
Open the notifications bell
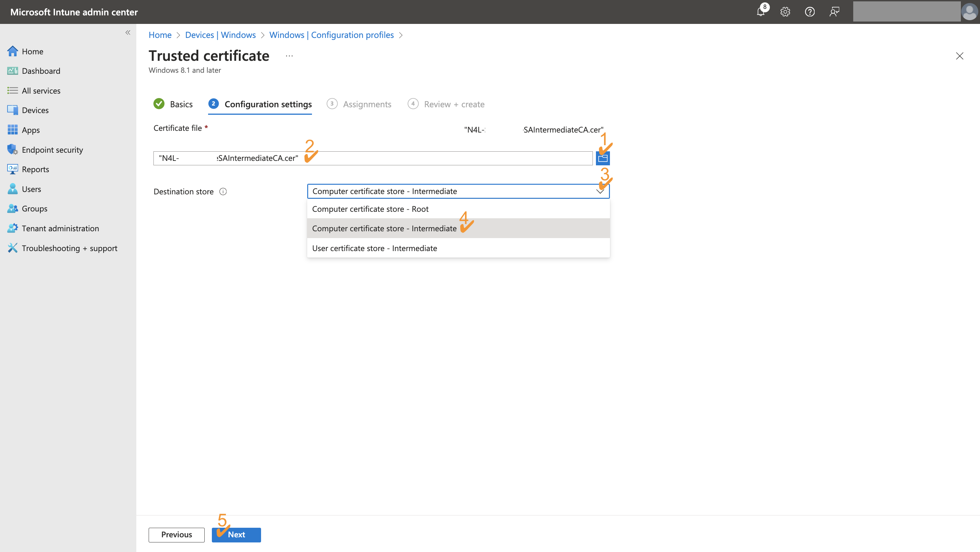[x=761, y=12]
